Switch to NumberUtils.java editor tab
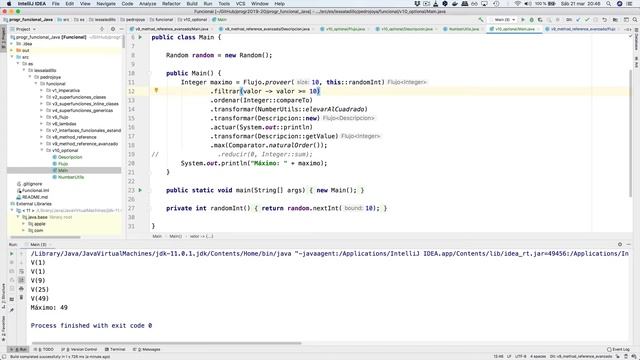This screenshot has width=640, height=360. pos(464,29)
